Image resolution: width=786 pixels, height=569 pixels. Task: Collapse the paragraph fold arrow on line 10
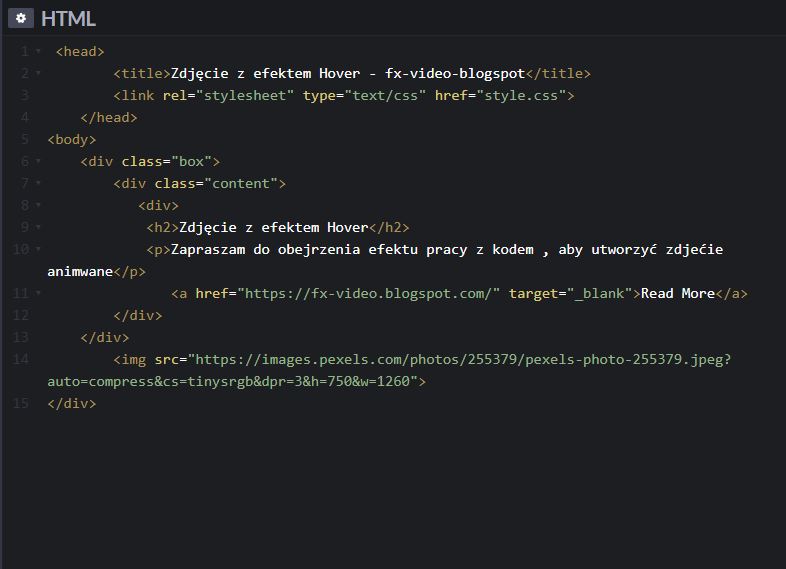tap(38, 249)
